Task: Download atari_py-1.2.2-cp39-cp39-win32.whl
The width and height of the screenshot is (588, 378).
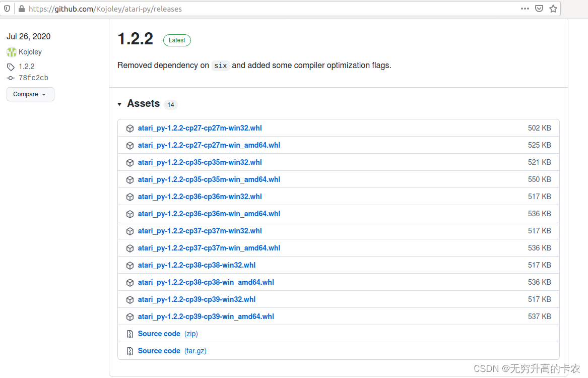Action: (x=197, y=299)
